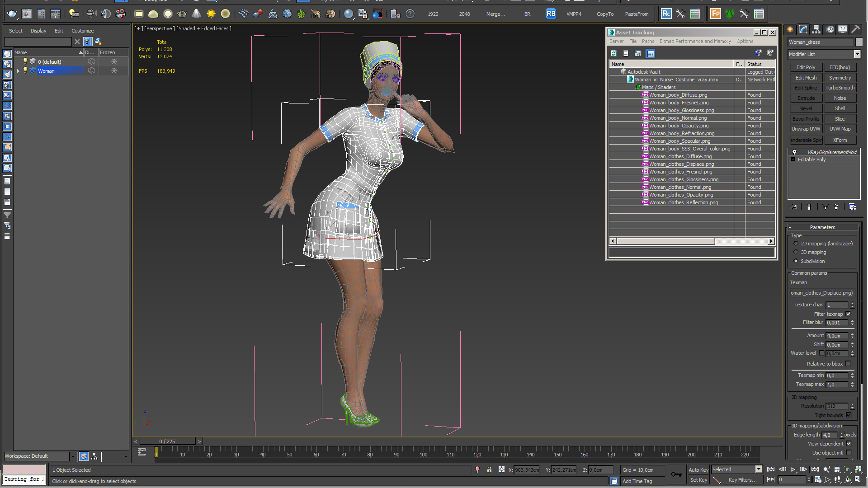Open the RailClone Rc icon
Screen dimensions: 868x488
pyautogui.click(x=666, y=14)
